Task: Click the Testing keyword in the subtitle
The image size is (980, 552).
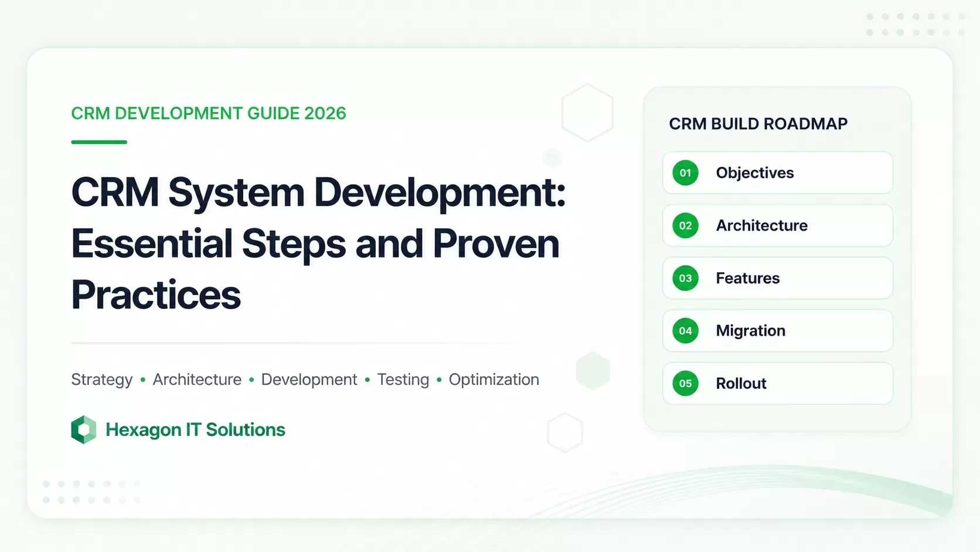Action: click(403, 380)
